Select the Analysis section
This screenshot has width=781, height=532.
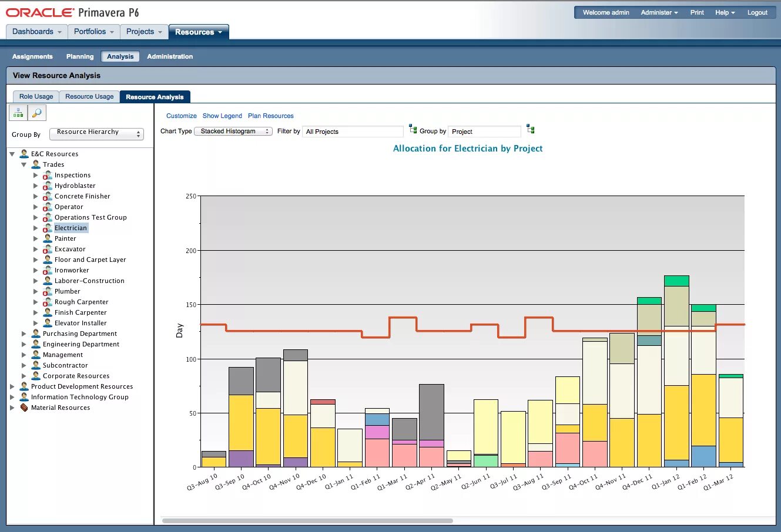[120, 56]
